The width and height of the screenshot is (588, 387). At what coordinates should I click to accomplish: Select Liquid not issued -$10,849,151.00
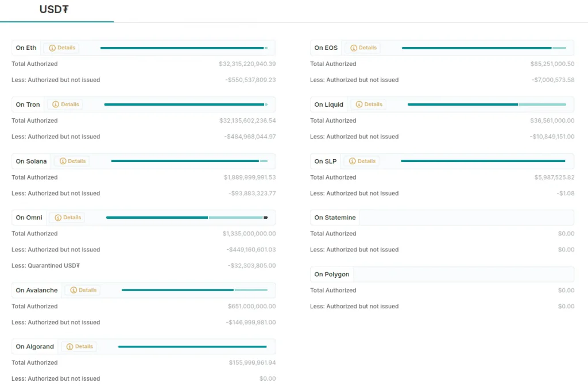pyautogui.click(x=552, y=137)
